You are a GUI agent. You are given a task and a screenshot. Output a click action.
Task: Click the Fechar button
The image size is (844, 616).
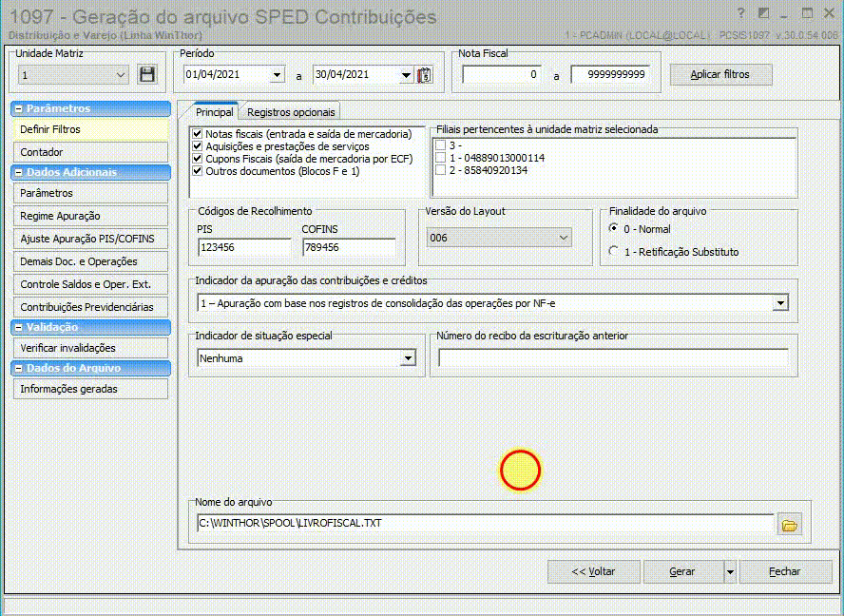[785, 572]
